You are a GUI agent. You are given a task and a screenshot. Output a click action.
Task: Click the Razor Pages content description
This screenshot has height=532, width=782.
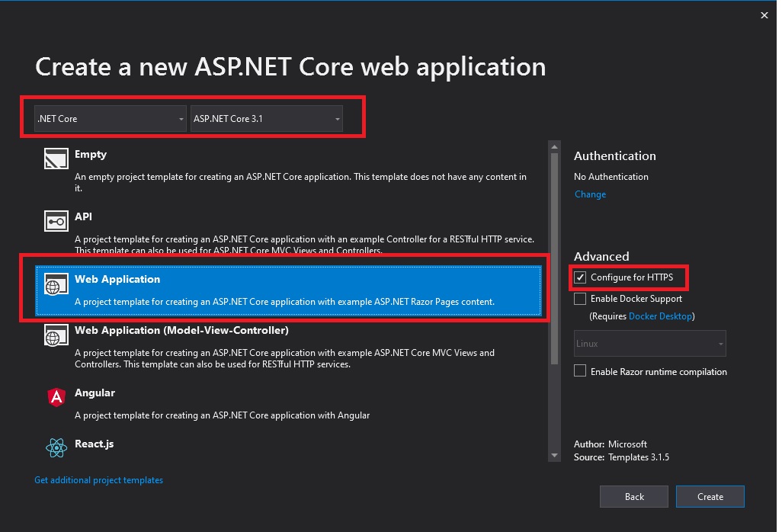tap(284, 302)
